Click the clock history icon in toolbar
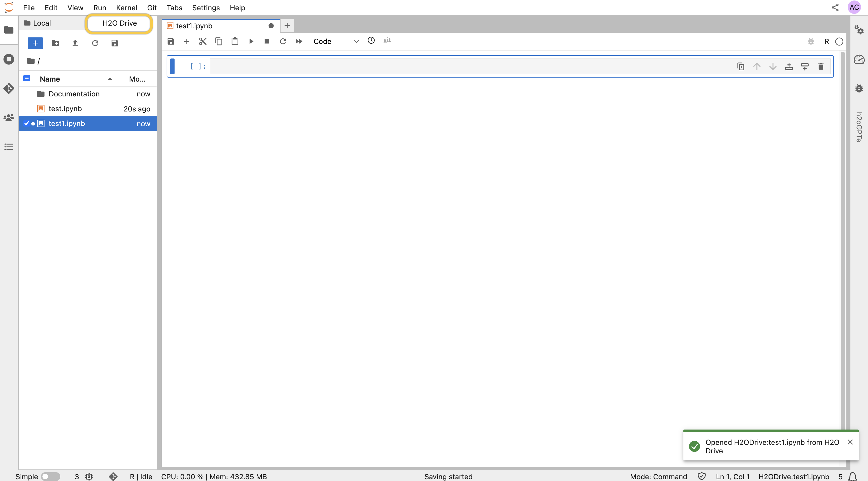 coord(371,40)
